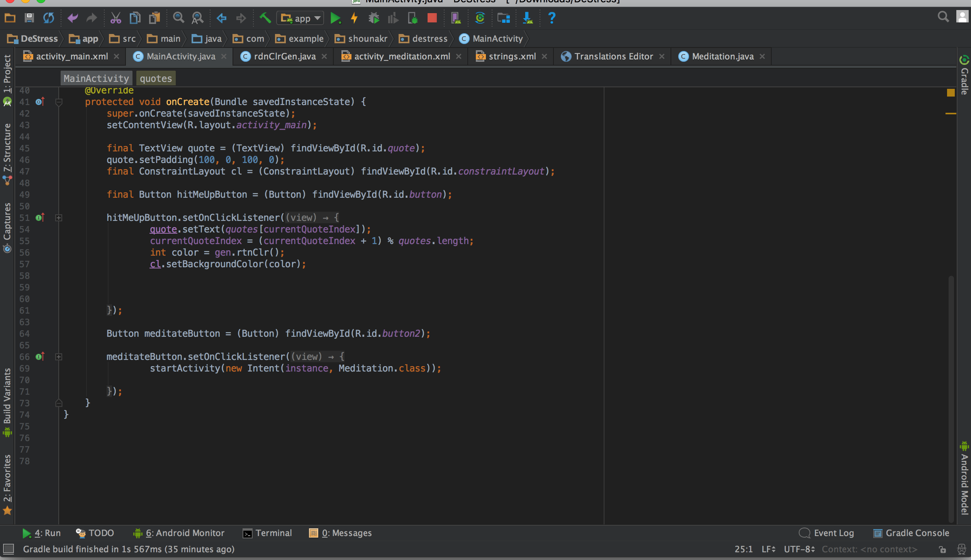Click the red Stop button

[432, 18]
